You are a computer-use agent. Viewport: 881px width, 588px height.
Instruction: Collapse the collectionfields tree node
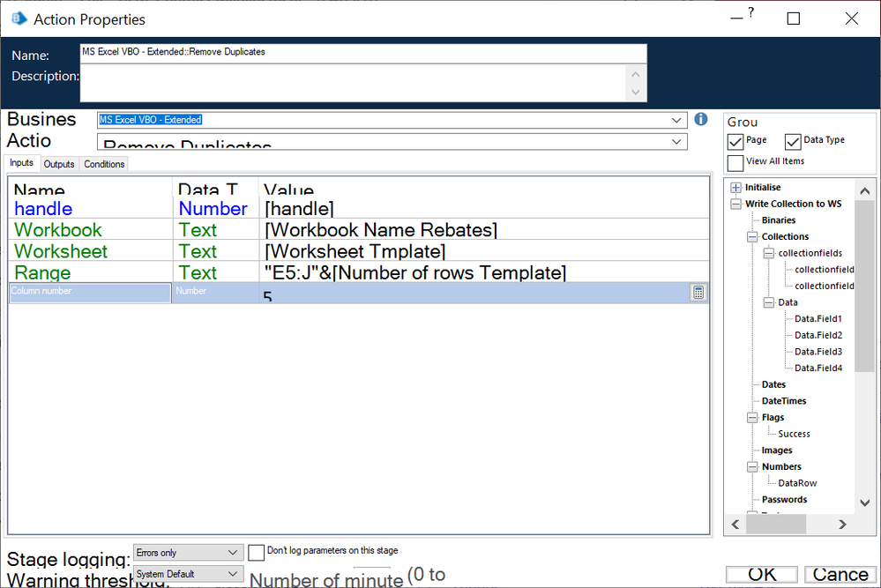[x=769, y=253]
